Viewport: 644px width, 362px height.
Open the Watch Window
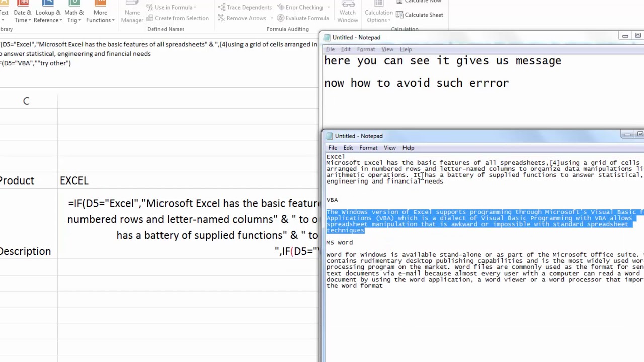348,13
